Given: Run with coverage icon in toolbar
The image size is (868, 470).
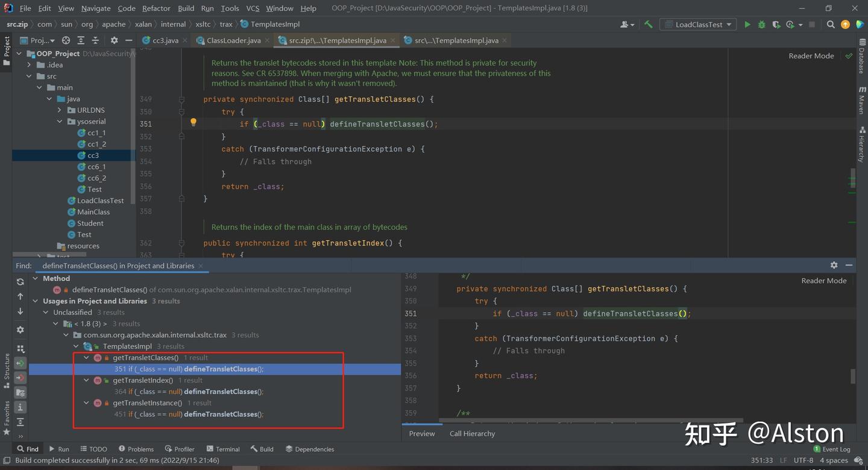Looking at the screenshot, I should (776, 25).
